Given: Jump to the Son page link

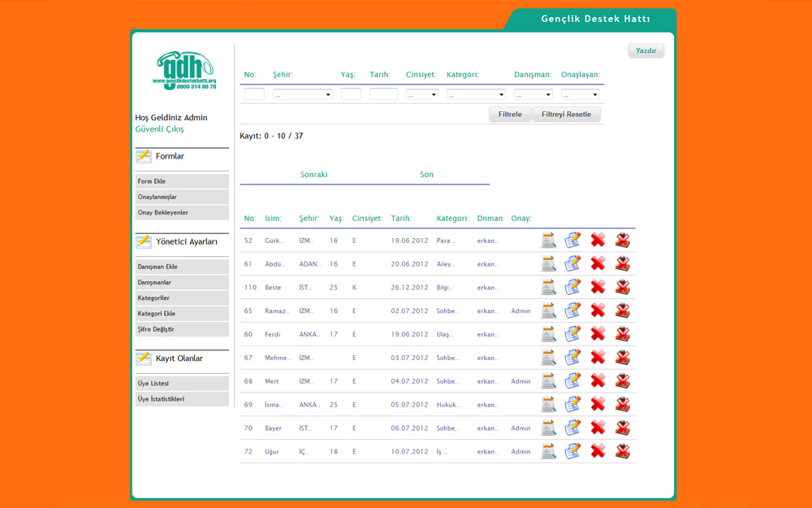Looking at the screenshot, I should [427, 175].
